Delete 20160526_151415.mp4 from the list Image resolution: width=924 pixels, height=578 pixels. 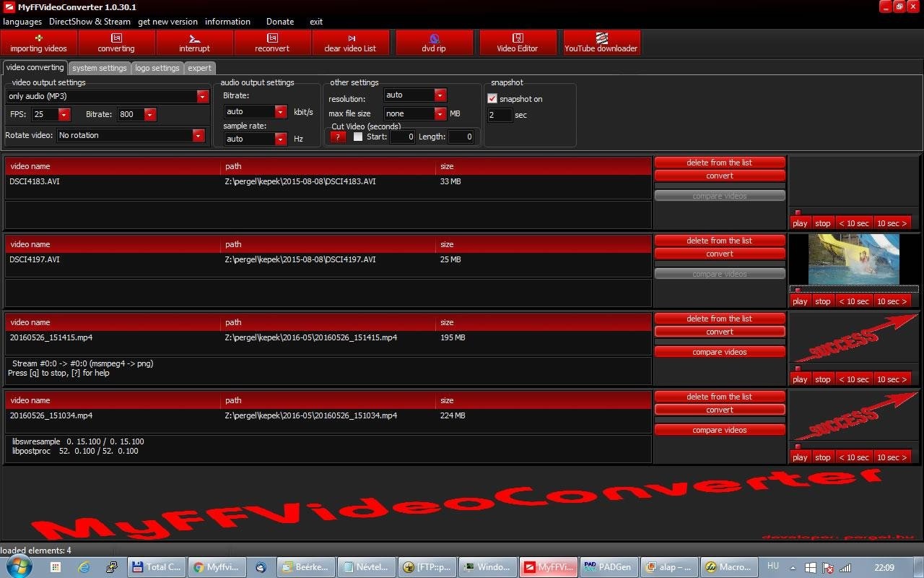pos(720,319)
